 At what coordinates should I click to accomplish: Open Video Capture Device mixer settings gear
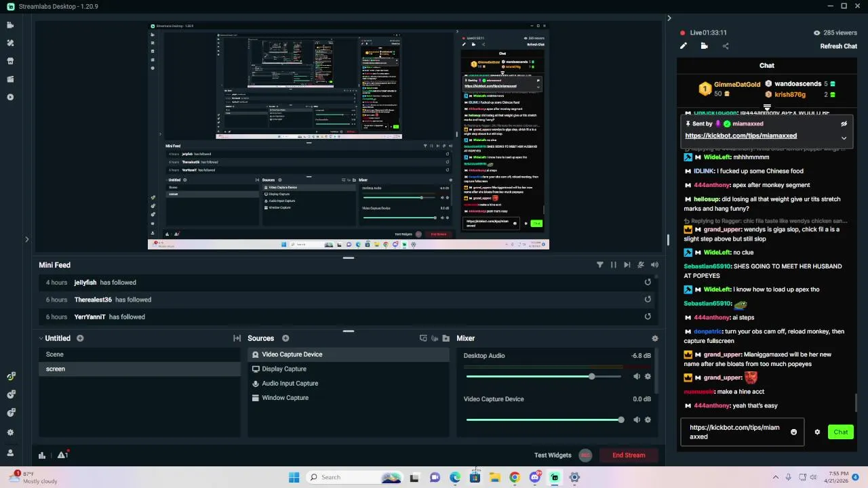click(648, 420)
